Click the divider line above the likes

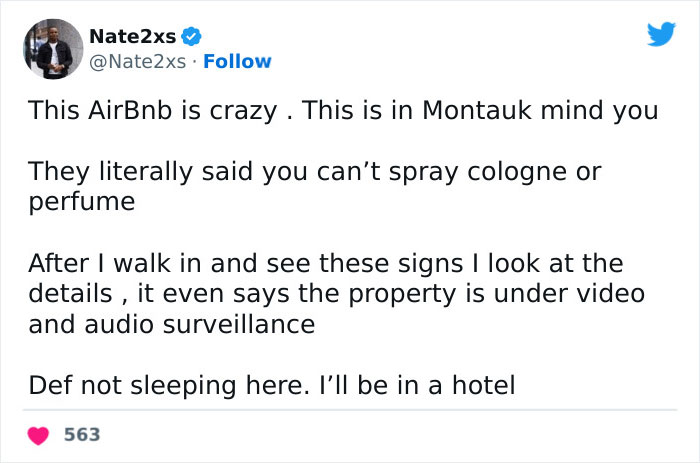pos(350,410)
